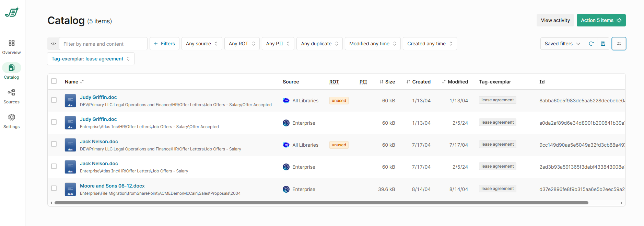Click lease agreement tag in Moore and Sons row
The image size is (644, 226).
click(x=497, y=189)
